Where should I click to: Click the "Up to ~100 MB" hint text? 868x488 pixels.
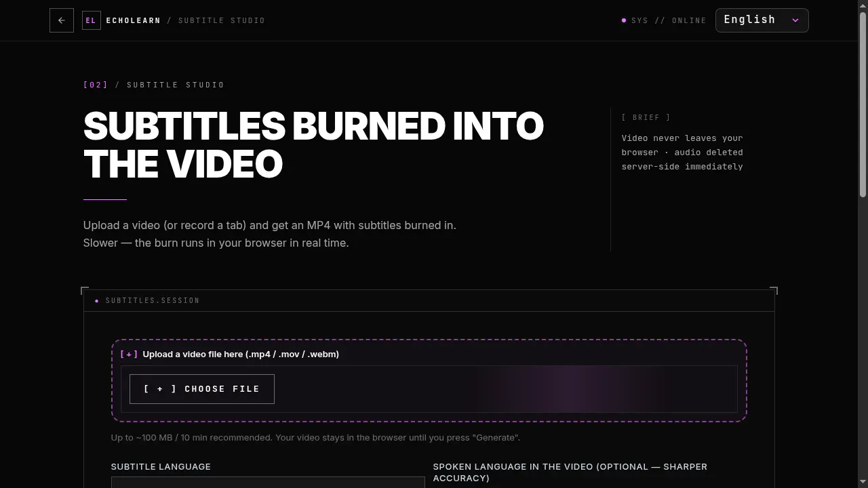click(x=315, y=437)
